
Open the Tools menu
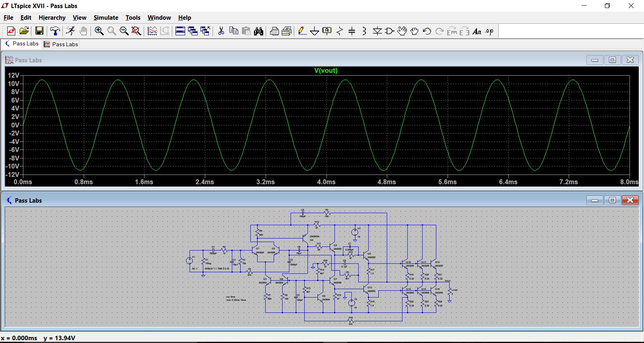[x=133, y=18]
